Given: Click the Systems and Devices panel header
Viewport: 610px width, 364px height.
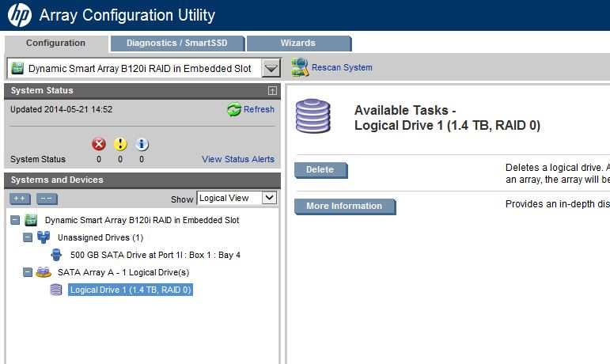Looking at the screenshot, I should 142,180.
